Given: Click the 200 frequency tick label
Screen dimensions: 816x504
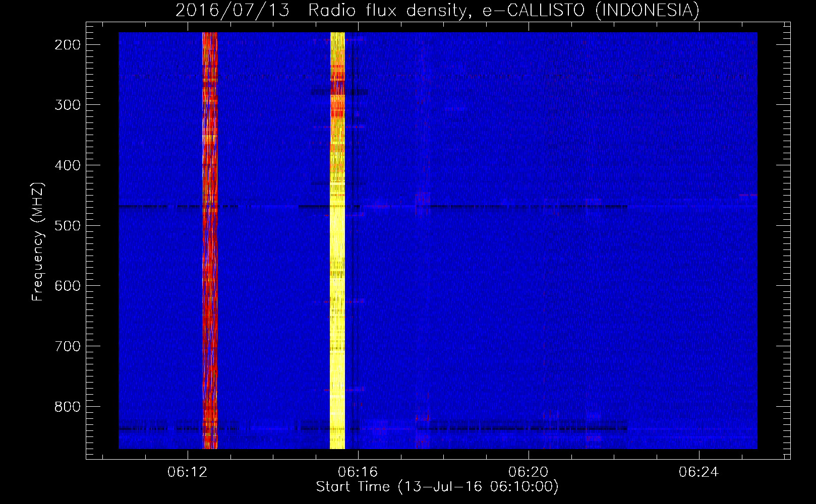Looking at the screenshot, I should (68, 45).
